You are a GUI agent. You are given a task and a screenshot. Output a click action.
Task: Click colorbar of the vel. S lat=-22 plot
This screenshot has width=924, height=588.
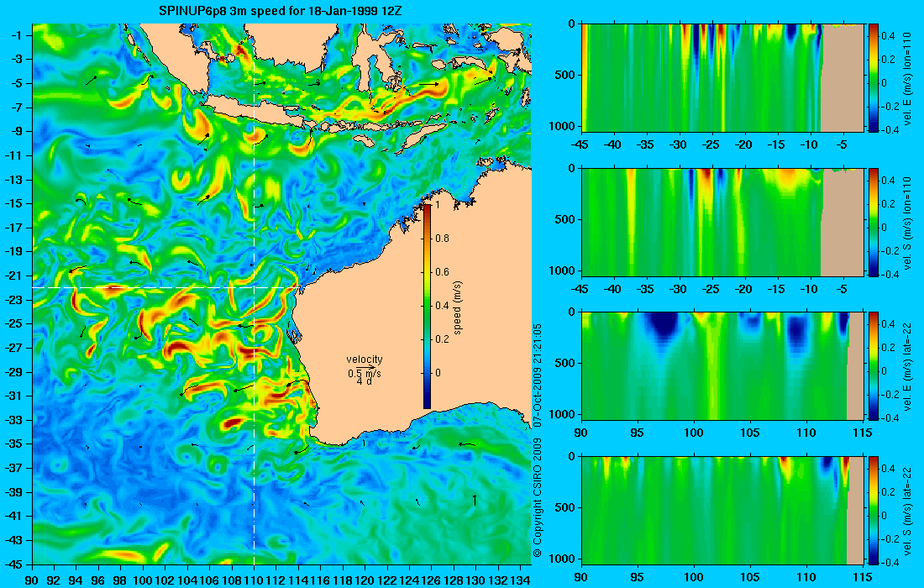click(874, 510)
